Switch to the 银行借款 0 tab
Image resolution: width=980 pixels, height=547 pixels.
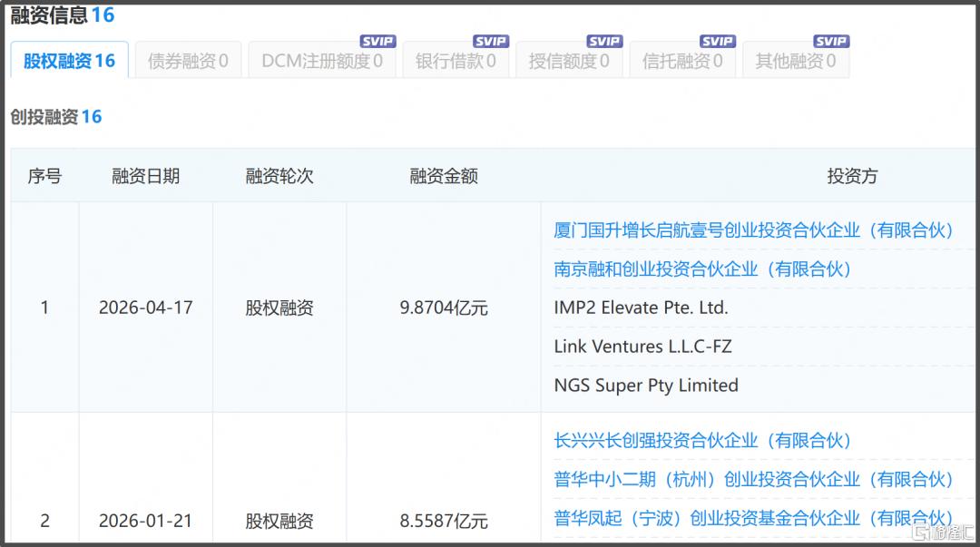point(456,61)
